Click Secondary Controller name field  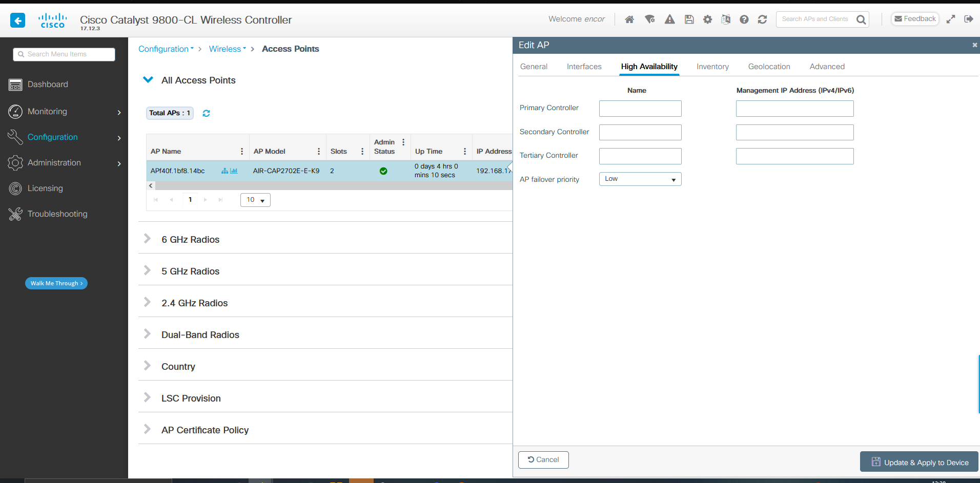click(x=640, y=132)
